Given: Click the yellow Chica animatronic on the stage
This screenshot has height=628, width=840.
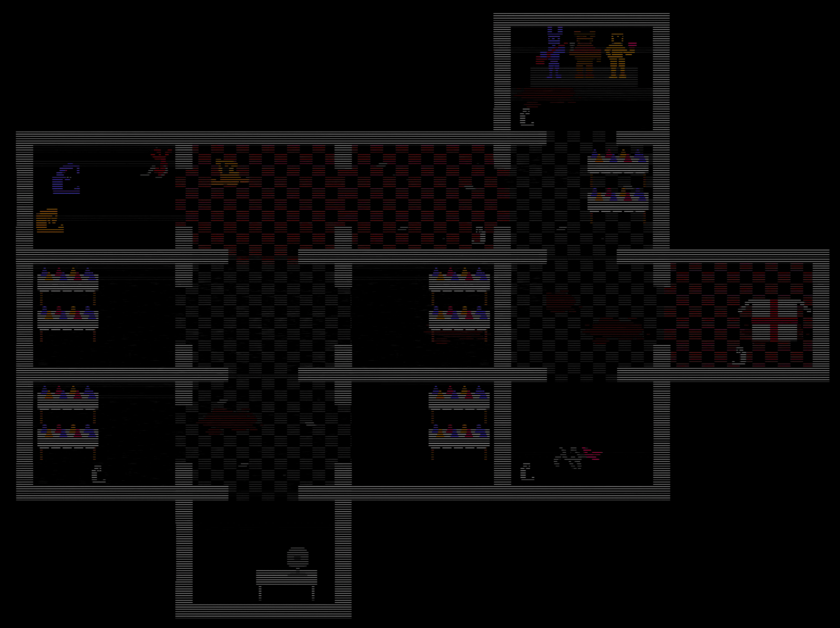Looking at the screenshot, I should pyautogui.click(x=617, y=56).
